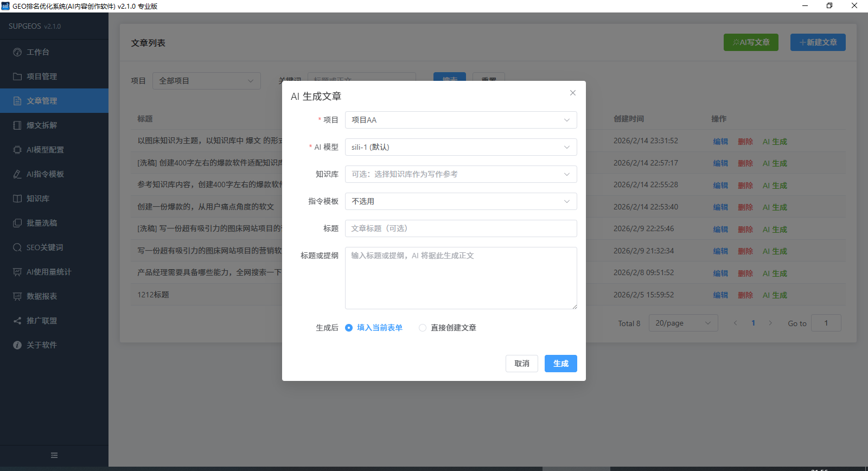The width and height of the screenshot is (868, 471).
Task: Open 数据报表 menu item
Action: (x=54, y=296)
